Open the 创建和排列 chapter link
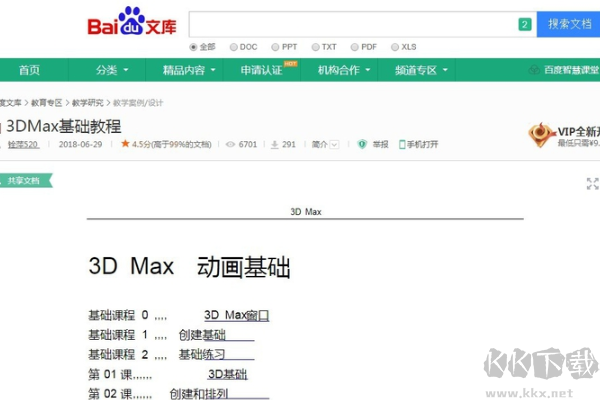The height and width of the screenshot is (400, 600). [199, 393]
